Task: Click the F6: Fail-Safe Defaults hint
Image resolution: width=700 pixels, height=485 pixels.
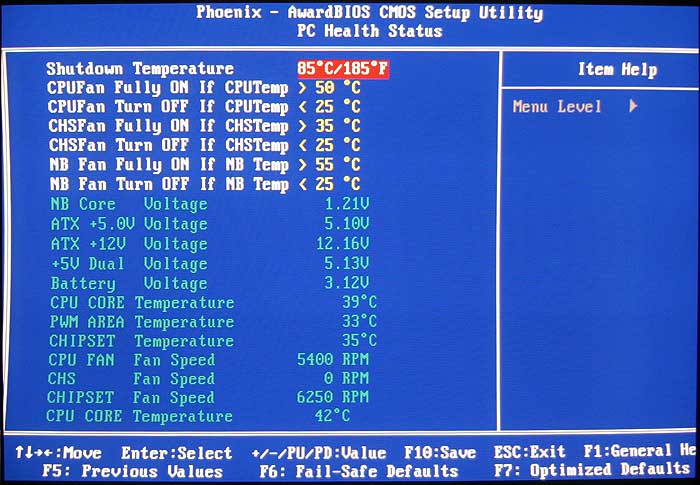Action: 359,472
